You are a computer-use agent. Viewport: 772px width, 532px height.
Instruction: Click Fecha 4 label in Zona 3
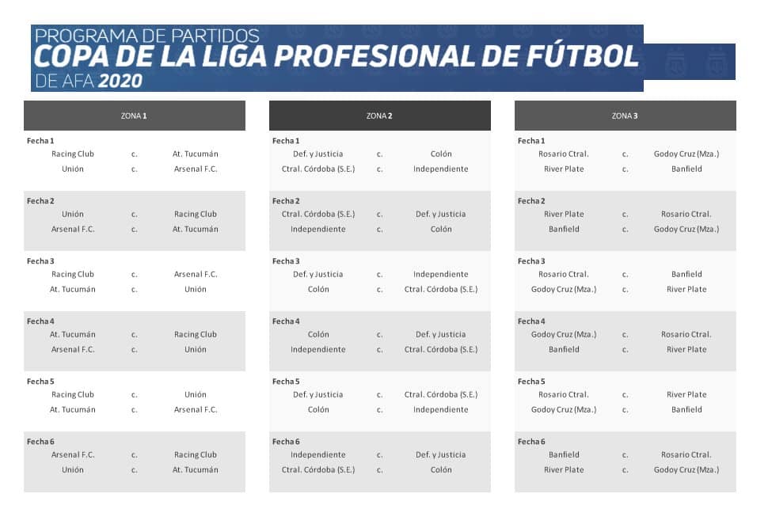click(x=531, y=321)
